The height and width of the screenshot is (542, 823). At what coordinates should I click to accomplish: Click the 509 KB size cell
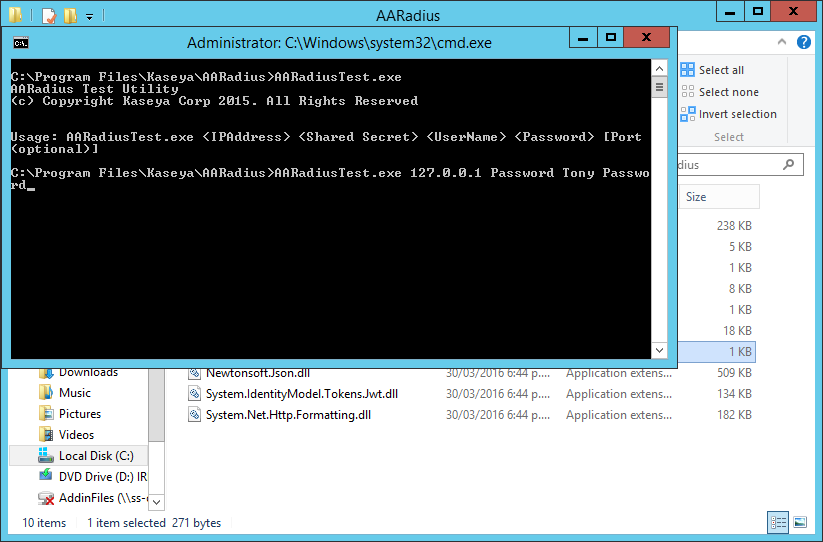[734, 373]
